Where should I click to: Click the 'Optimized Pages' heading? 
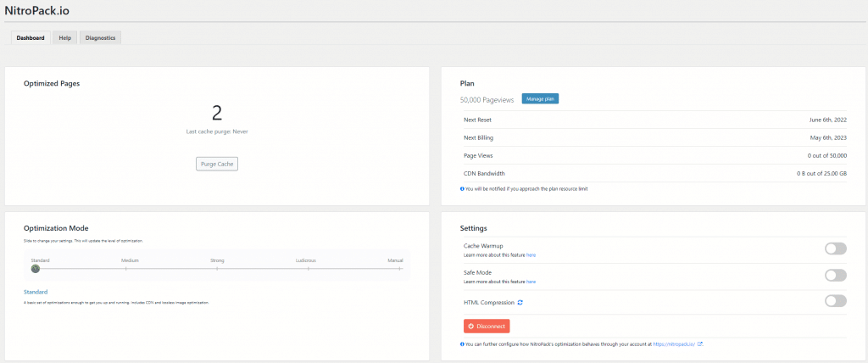(x=52, y=84)
